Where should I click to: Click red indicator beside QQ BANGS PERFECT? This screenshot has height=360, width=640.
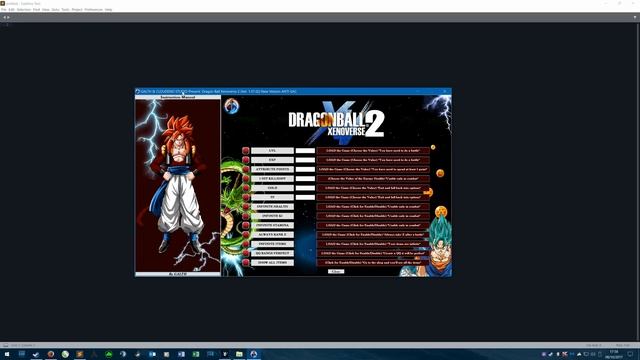coord(246,253)
